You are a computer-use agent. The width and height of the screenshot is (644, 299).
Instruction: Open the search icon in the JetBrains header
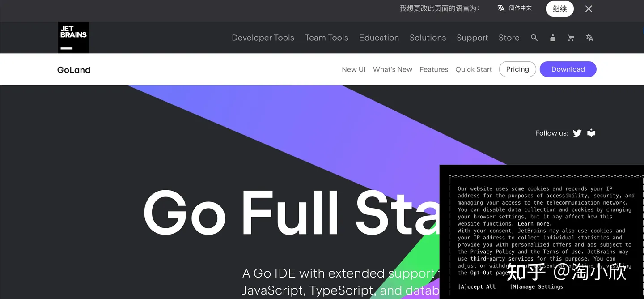(x=534, y=38)
